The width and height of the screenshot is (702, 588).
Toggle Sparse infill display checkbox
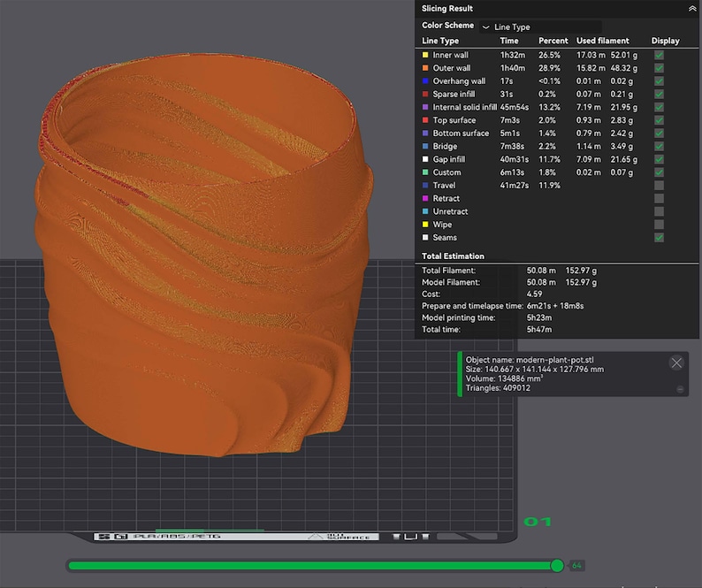coord(659,94)
